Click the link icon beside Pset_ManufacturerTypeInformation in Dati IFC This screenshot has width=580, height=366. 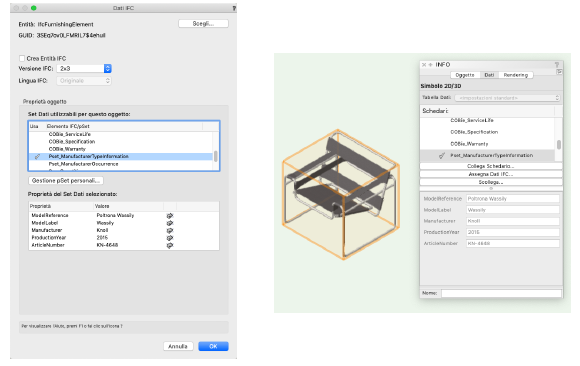pos(37,157)
